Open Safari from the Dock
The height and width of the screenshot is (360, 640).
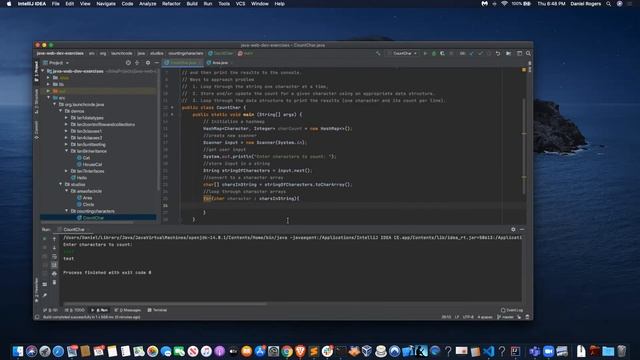pos(58,351)
